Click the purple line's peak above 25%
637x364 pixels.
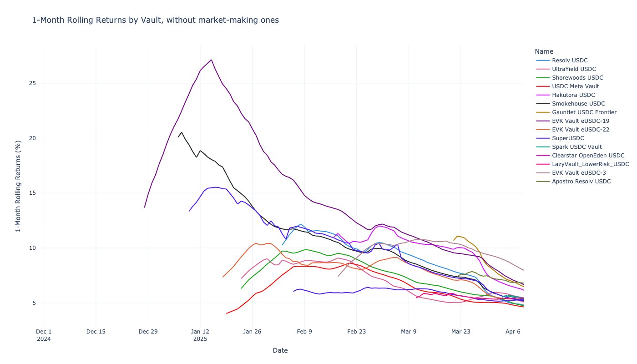tap(211, 60)
